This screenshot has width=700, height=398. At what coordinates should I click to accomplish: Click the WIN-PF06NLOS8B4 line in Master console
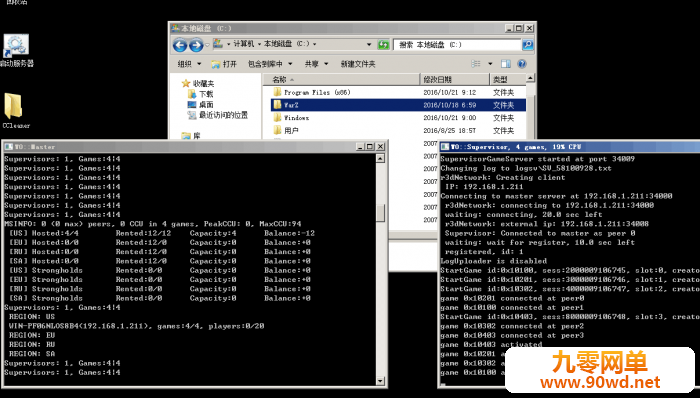tap(137, 326)
